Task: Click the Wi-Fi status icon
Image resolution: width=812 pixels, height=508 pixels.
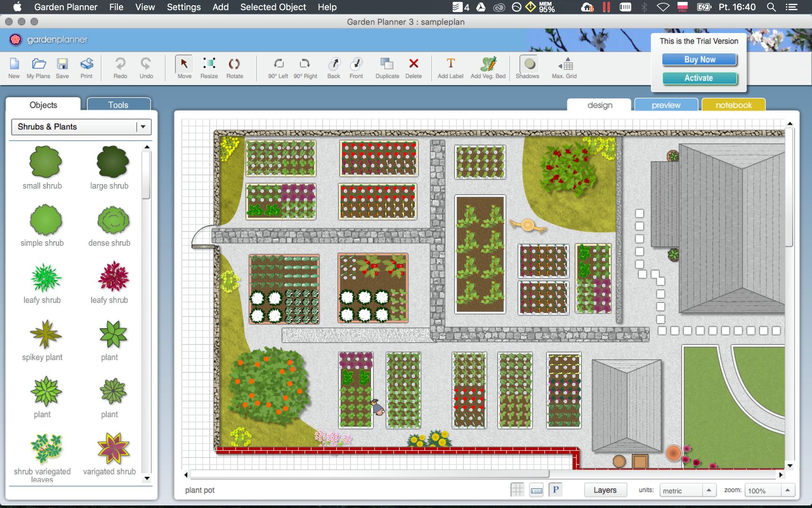Action: click(x=663, y=7)
